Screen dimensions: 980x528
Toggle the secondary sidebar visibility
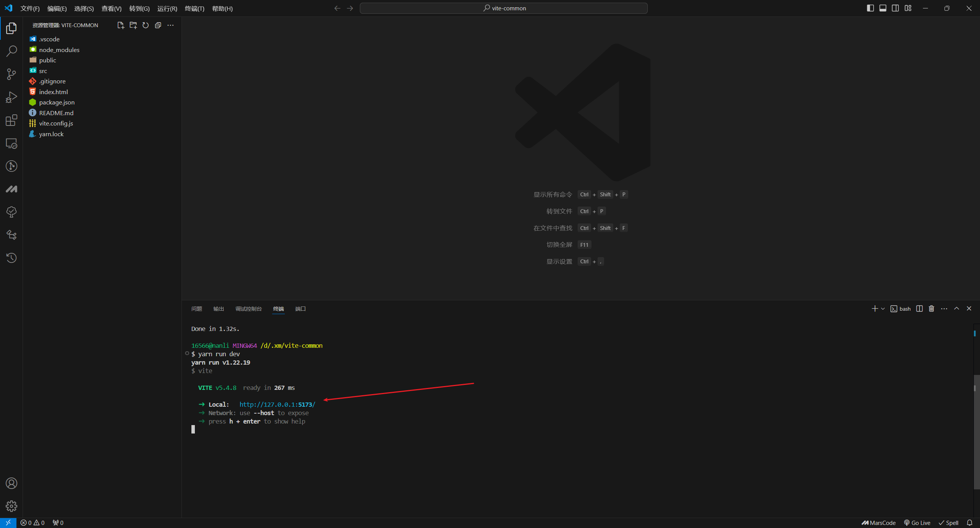coord(895,8)
